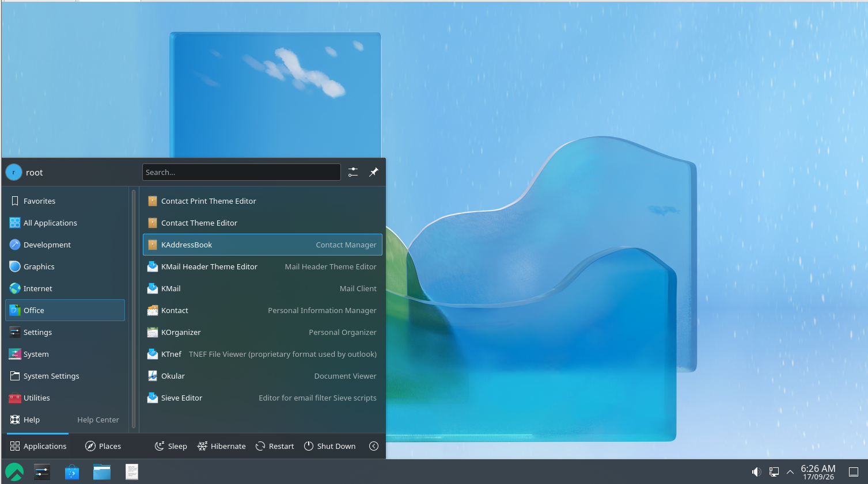868x484 pixels.
Task: Expand more session actions arrow
Action: [x=374, y=446]
